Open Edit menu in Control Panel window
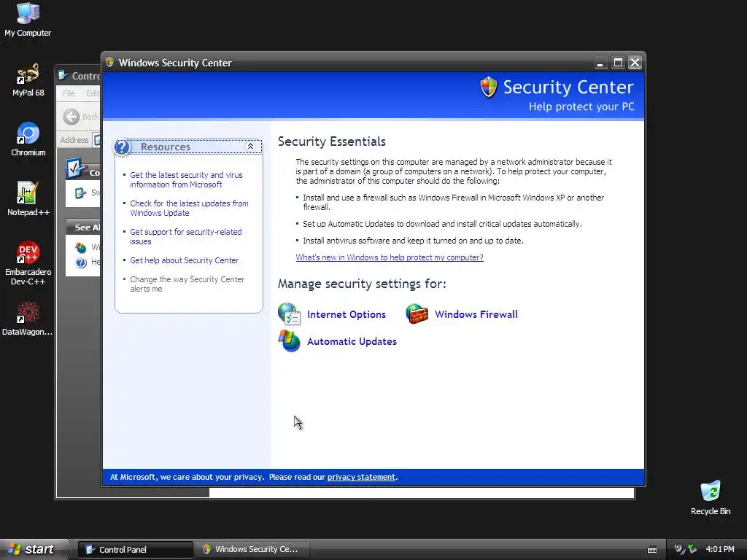This screenshot has width=747, height=560. point(93,93)
